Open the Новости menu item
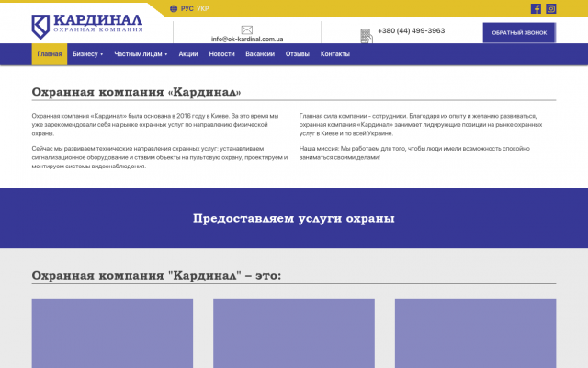 pyautogui.click(x=221, y=54)
